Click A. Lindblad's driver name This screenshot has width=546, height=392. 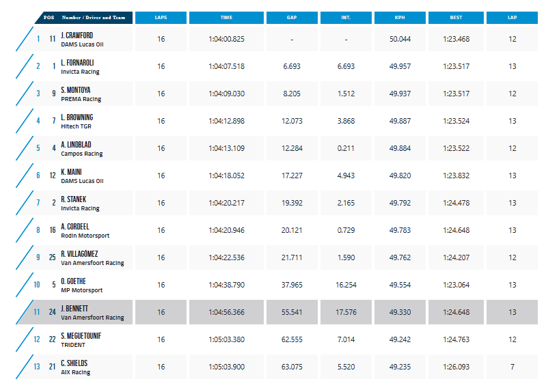coord(76,144)
